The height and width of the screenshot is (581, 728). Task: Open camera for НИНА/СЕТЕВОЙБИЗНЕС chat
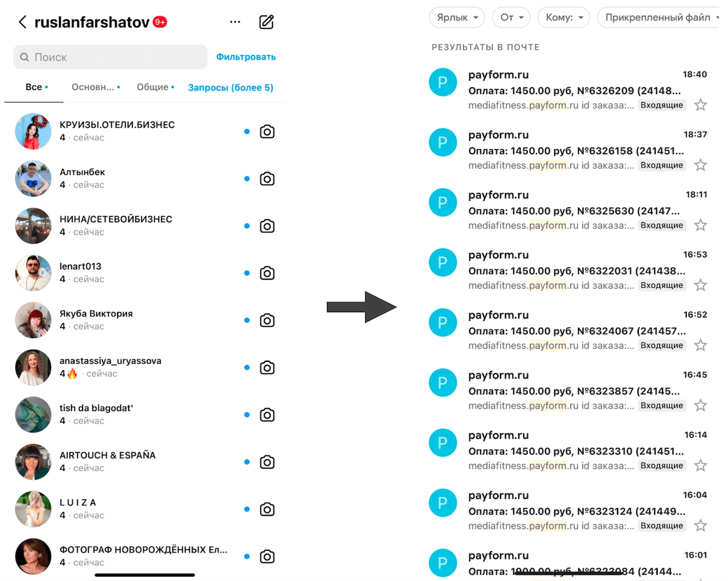[x=267, y=226]
